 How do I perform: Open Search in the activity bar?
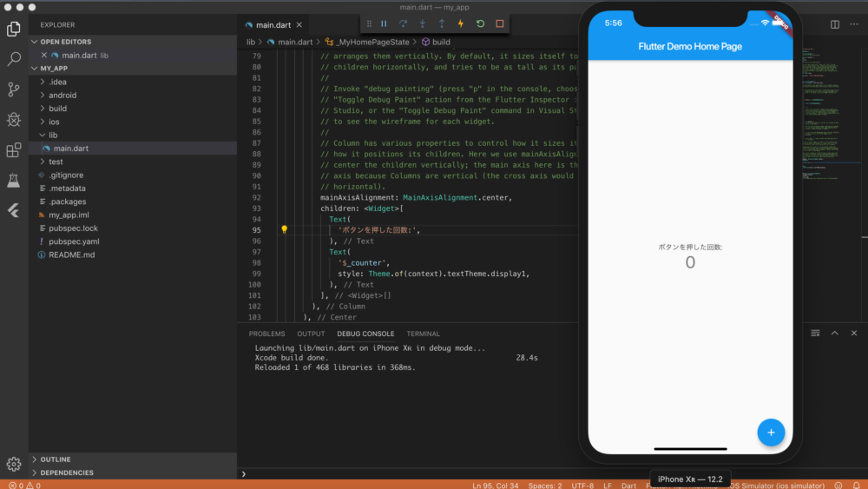[14, 59]
